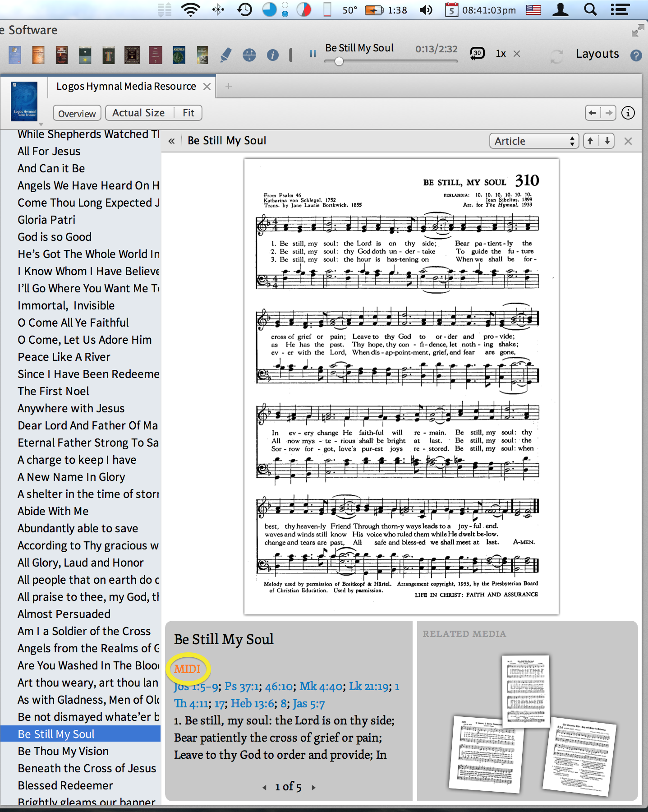Close the audio player bar
Screen dimensions: 648x812
(517, 54)
